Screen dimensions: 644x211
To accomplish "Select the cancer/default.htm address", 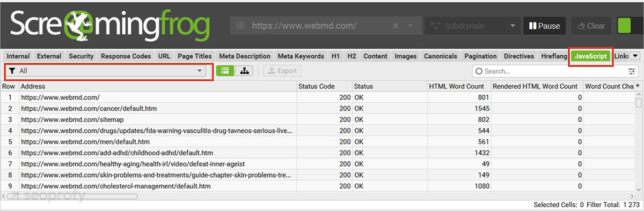I will pos(158,109).
